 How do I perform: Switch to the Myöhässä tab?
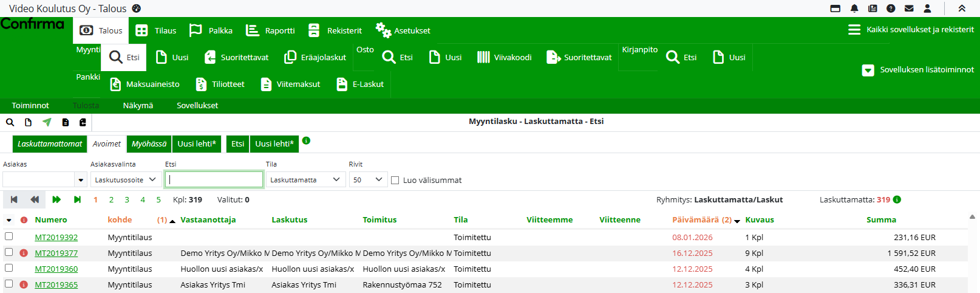(149, 144)
